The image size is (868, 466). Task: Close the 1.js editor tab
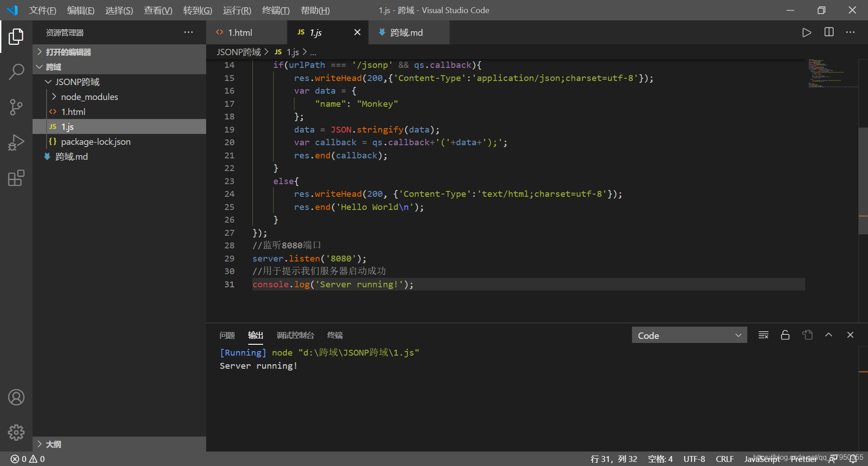coord(357,32)
